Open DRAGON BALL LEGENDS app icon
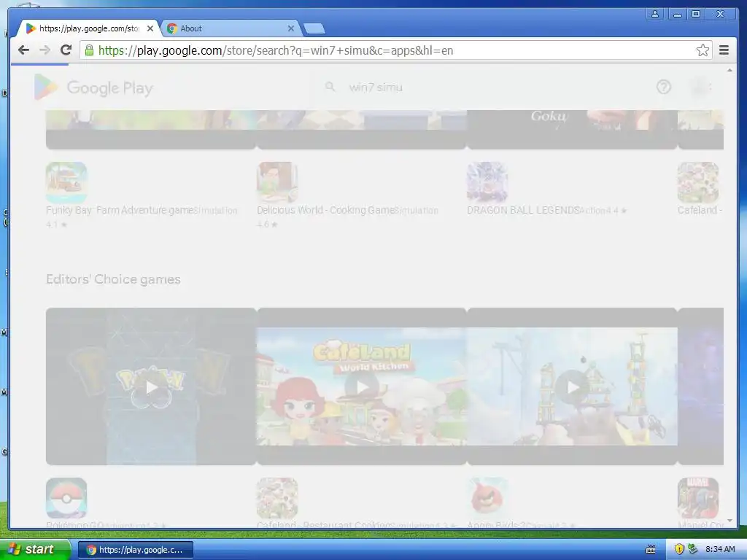This screenshot has width=747, height=560. (x=487, y=182)
